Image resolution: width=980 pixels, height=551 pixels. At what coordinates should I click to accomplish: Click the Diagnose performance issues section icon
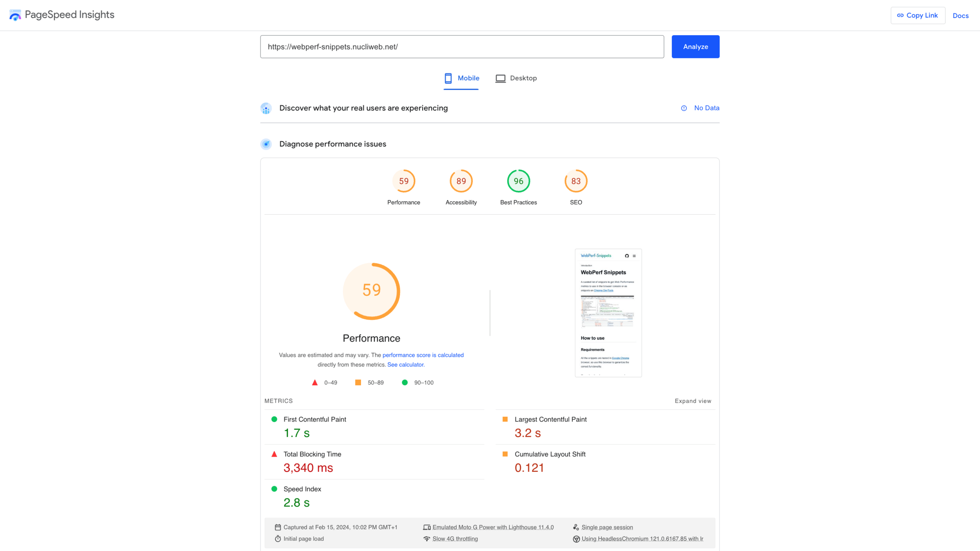266,144
